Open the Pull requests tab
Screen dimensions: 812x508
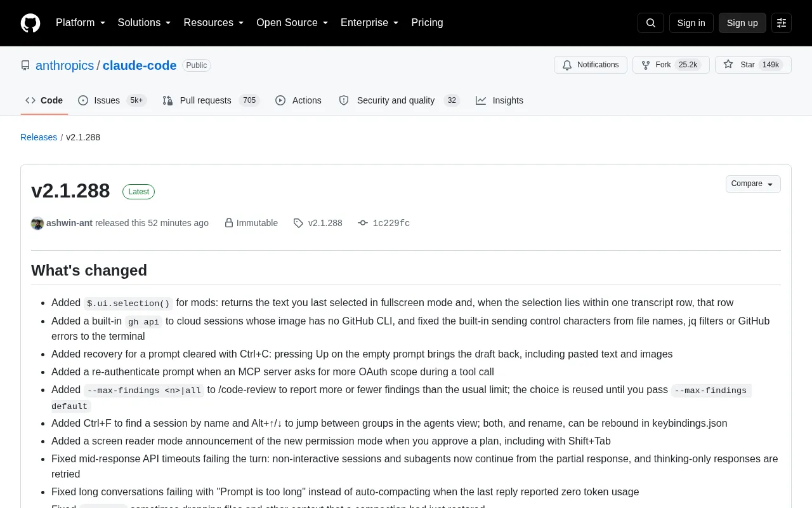pyautogui.click(x=211, y=100)
